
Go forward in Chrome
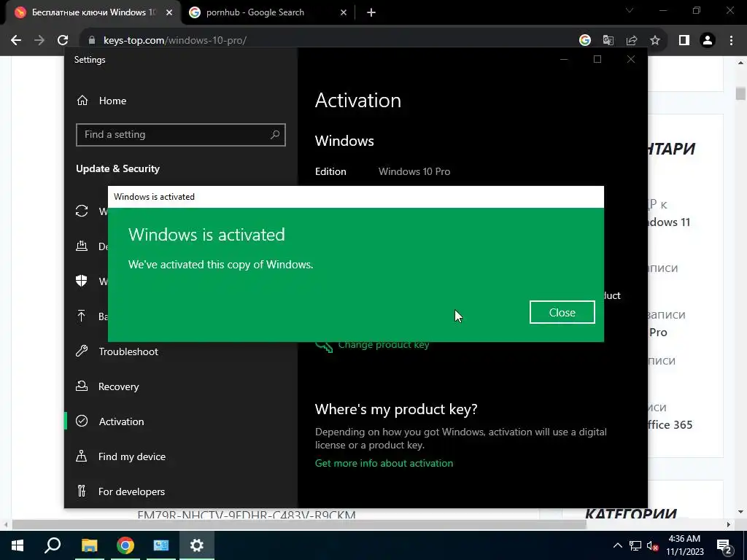(39, 41)
